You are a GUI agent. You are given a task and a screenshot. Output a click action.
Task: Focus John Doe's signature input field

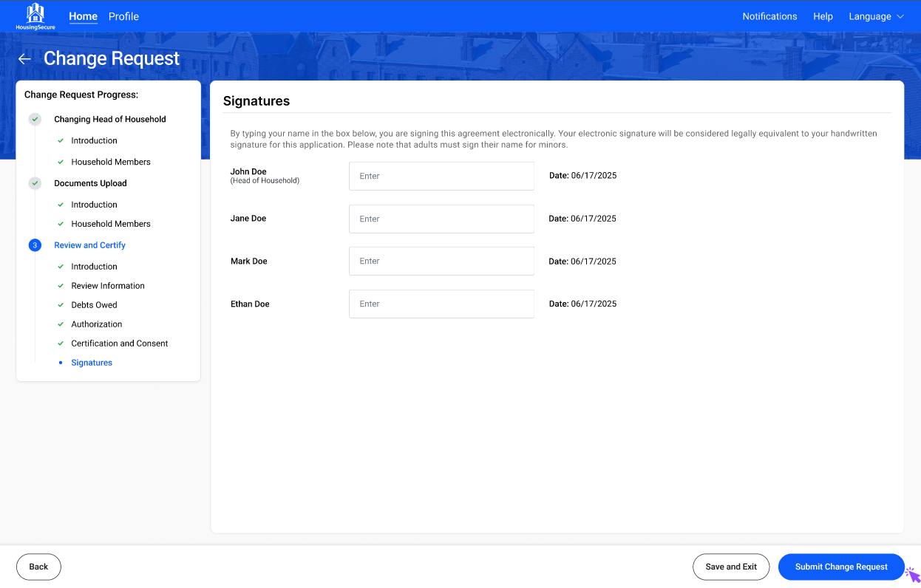tap(441, 177)
